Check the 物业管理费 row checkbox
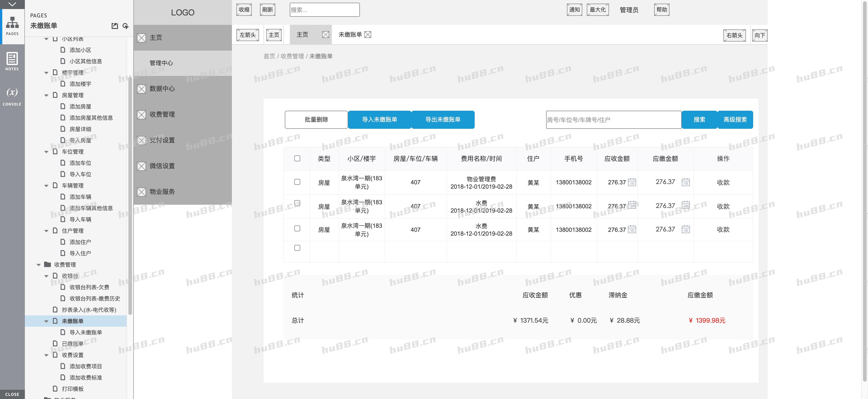Viewport: 868px width, 399px height. pos(297,182)
